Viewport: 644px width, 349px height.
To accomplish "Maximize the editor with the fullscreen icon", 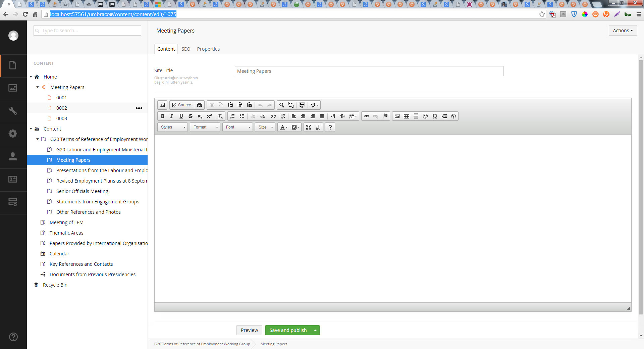I will point(309,127).
